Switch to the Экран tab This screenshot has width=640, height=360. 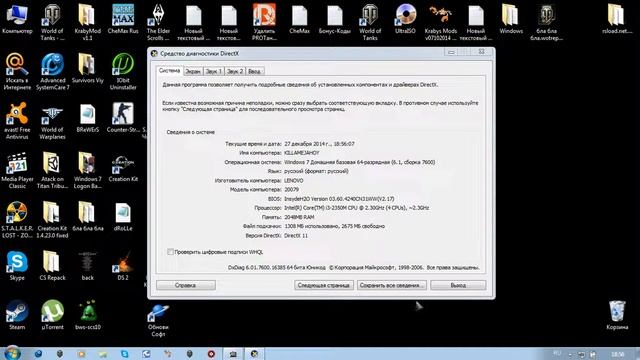coord(193,71)
